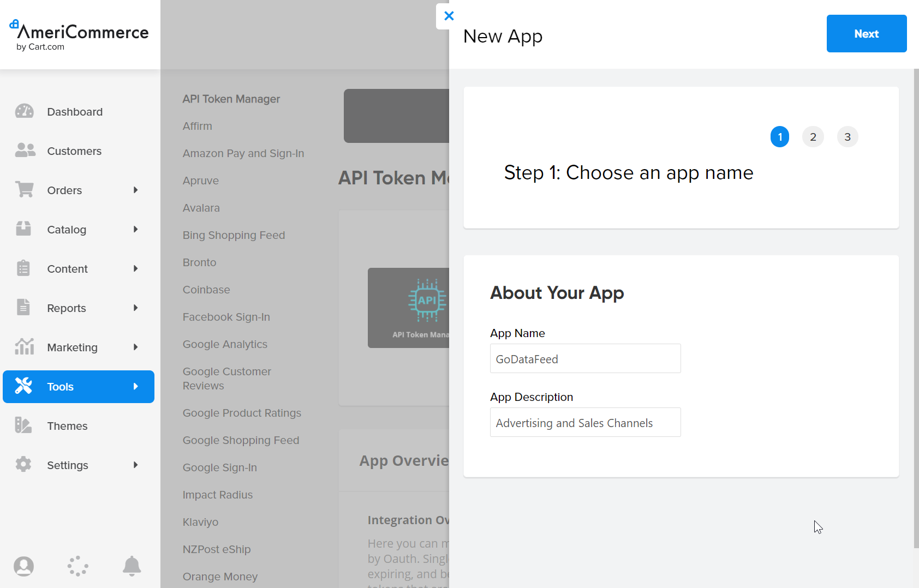The image size is (919, 588).
Task: Open the Bronto integration link
Action: coord(199,262)
